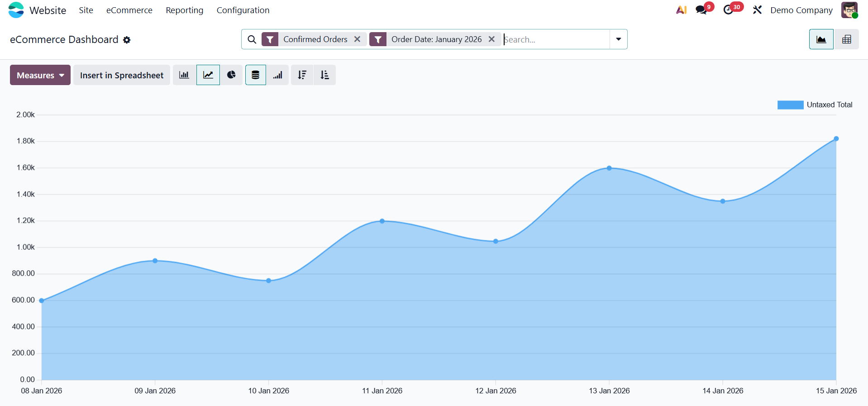
Task: Open the Demo Company switcher
Action: point(801,10)
